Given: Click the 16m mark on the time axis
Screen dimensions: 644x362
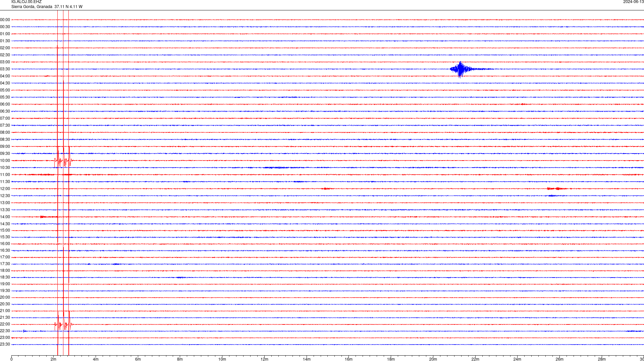Looking at the screenshot, I should pos(349,359).
